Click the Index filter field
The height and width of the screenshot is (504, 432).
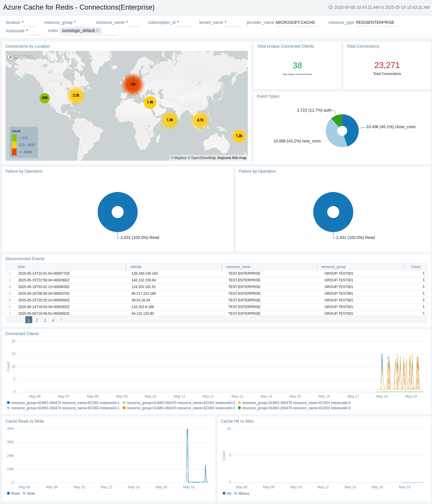89,31
